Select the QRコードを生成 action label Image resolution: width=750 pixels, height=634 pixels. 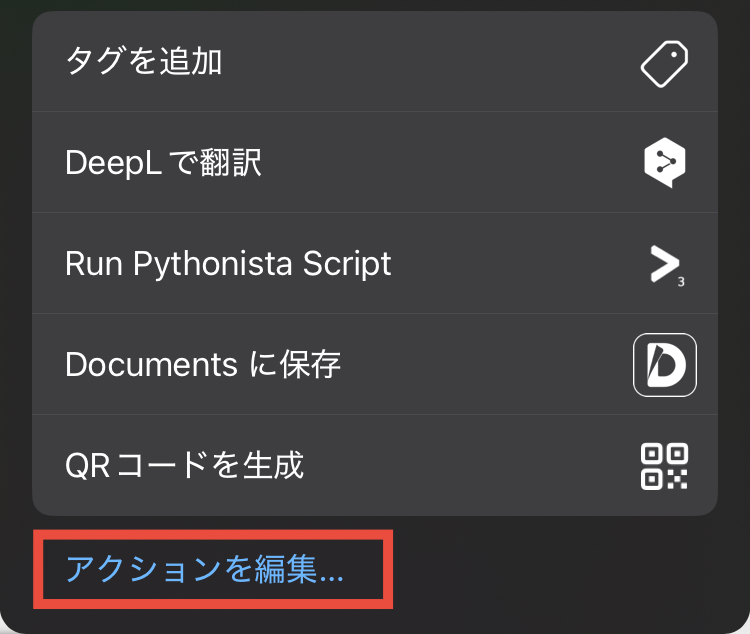[x=185, y=466]
